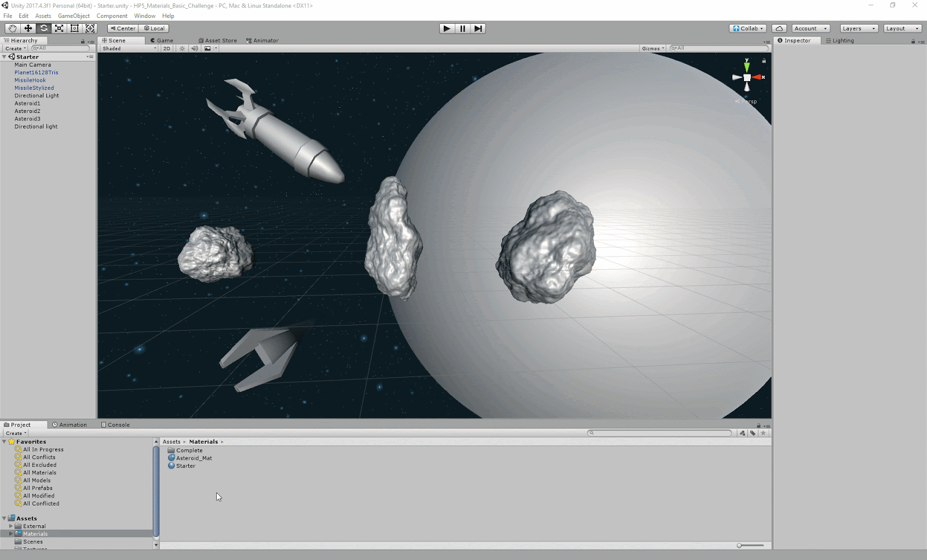Click the Collab button
Image resolution: width=927 pixels, height=560 pixels.
[x=748, y=28]
